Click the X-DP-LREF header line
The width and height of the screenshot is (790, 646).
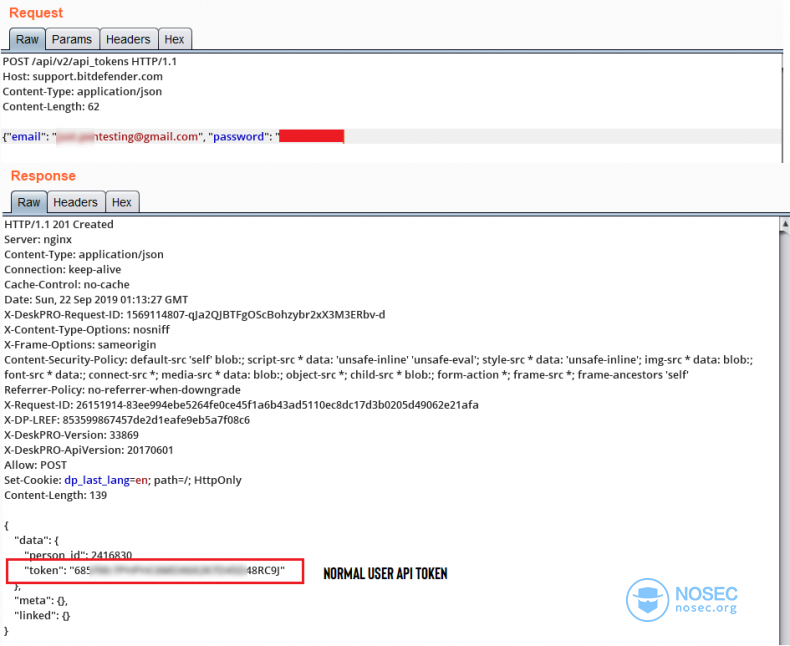click(x=127, y=420)
